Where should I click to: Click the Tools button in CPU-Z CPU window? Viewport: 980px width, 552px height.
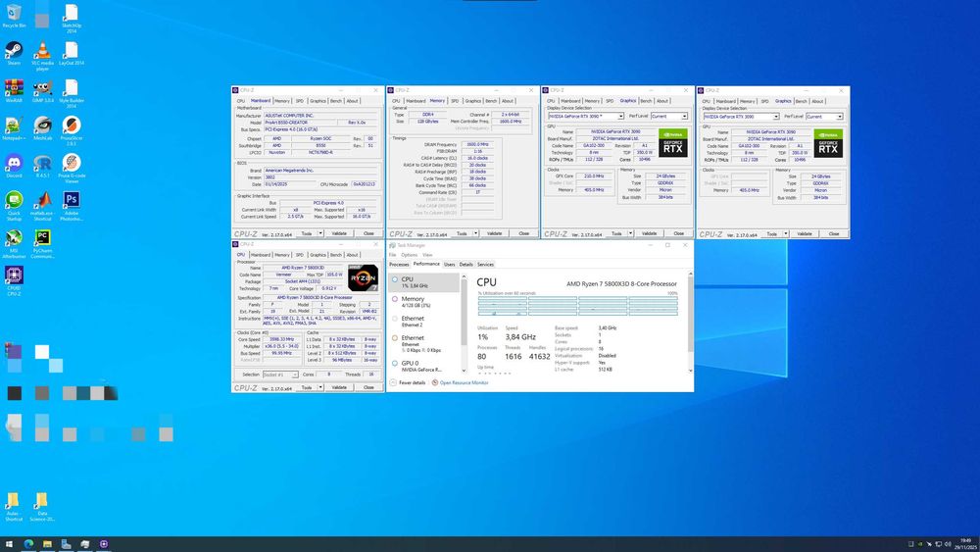[306, 387]
